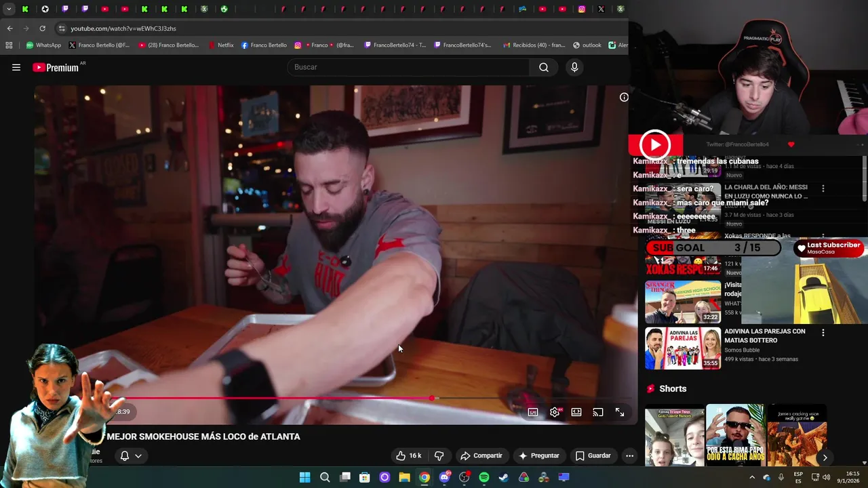Image resolution: width=868 pixels, height=488 pixels.
Task: Seek using the red progress bar scrubber
Action: (x=432, y=398)
